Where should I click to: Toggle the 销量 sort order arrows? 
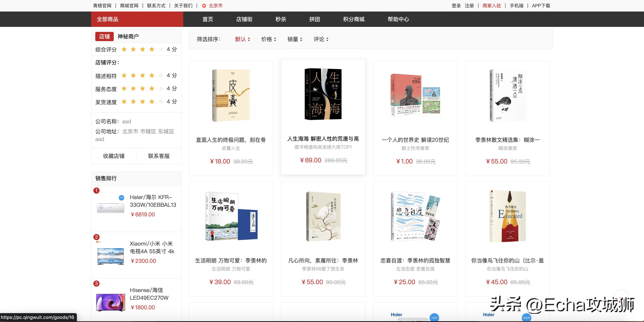(301, 39)
